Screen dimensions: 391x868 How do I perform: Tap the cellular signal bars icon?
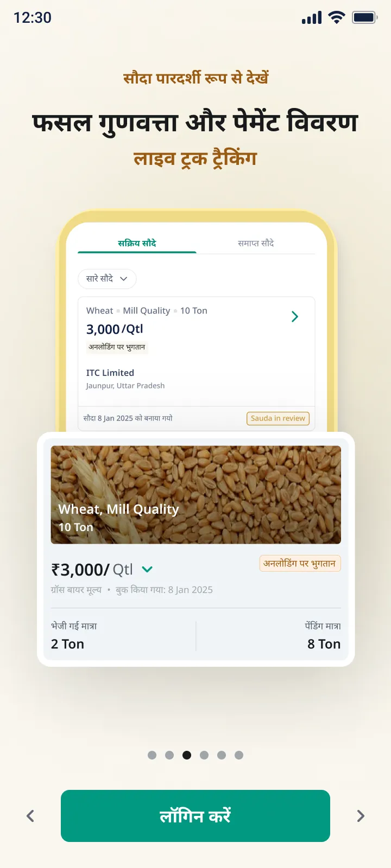(312, 17)
